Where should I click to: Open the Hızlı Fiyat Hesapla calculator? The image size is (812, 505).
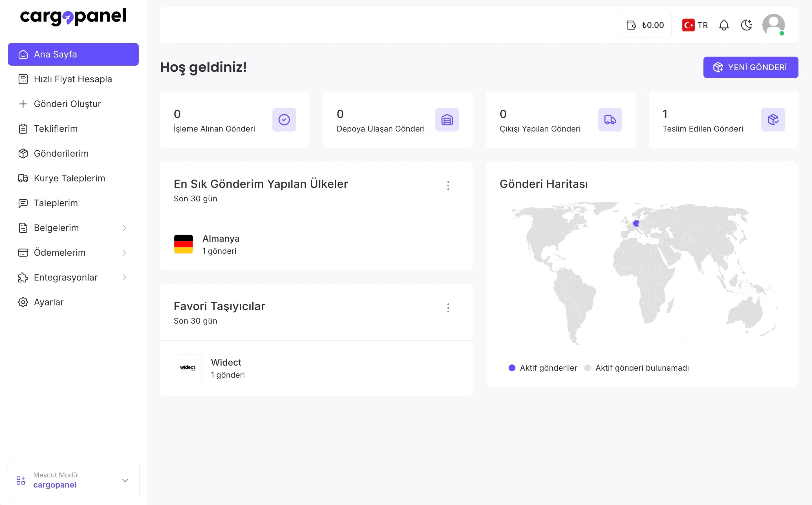click(x=72, y=79)
